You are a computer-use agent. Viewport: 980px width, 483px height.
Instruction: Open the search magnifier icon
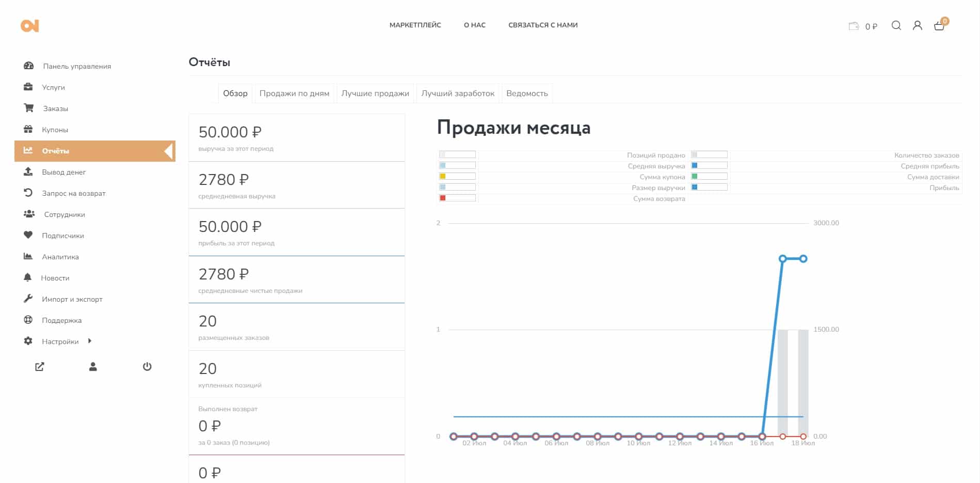pos(896,26)
